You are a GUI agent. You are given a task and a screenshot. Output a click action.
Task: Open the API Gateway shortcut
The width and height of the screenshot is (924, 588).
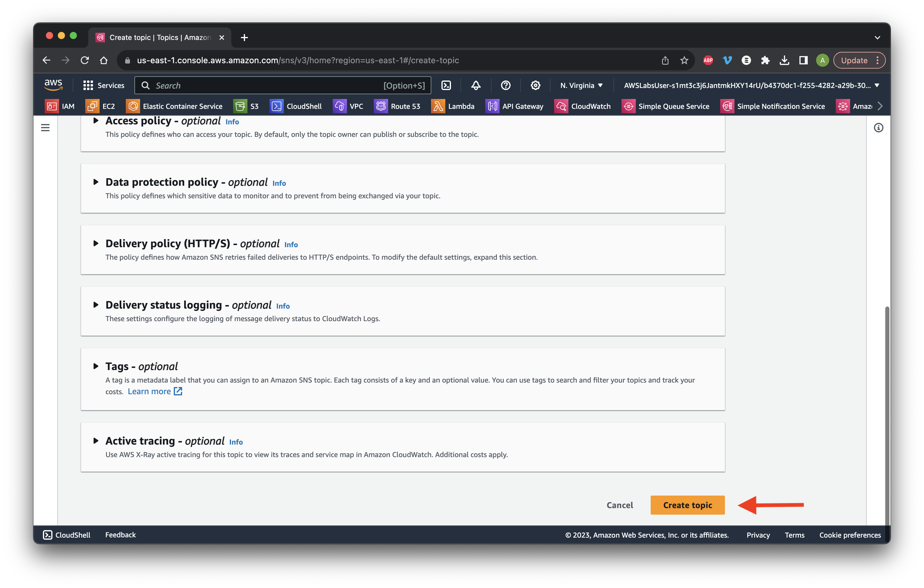(x=514, y=106)
